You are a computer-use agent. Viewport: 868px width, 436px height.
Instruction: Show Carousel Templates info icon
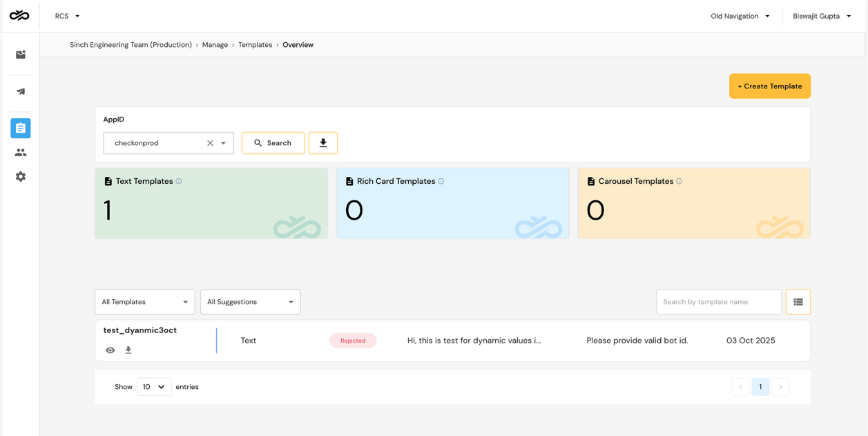[679, 181]
